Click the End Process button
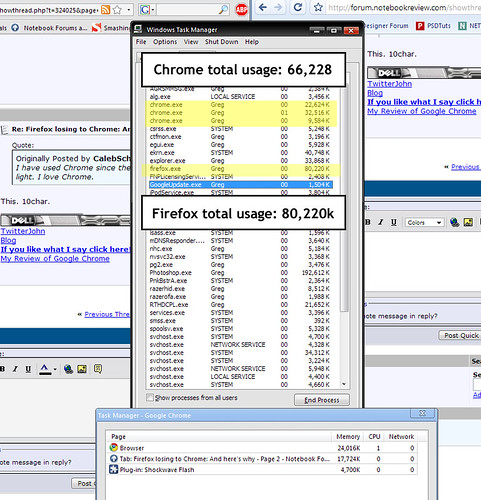The image size is (481, 500). coord(322,400)
